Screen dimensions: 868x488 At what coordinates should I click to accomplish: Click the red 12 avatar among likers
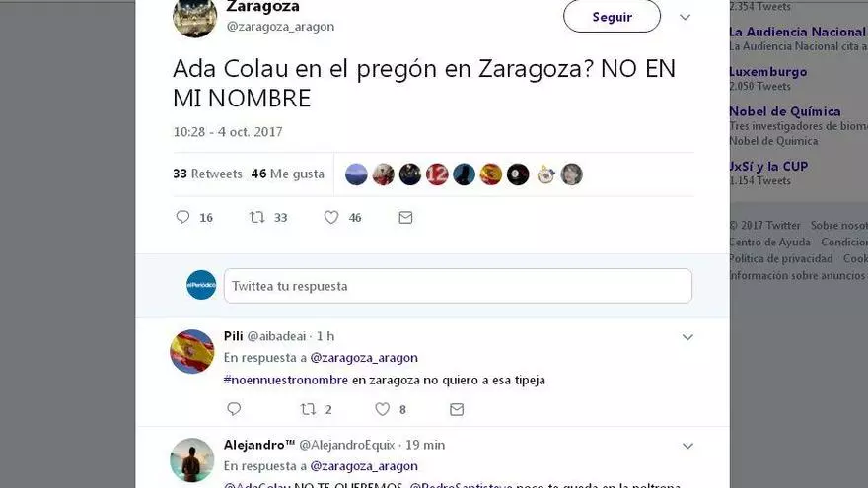point(437,174)
